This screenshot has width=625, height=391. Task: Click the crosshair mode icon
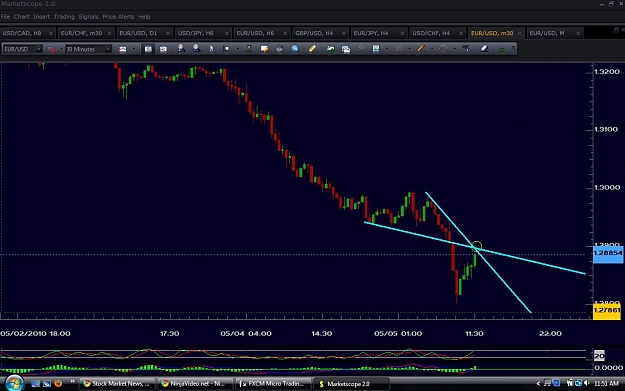pyautogui.click(x=226, y=49)
